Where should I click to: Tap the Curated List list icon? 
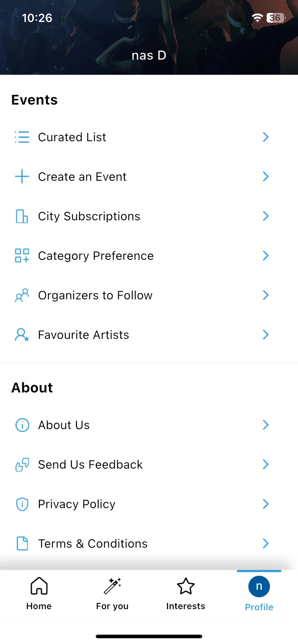click(22, 137)
